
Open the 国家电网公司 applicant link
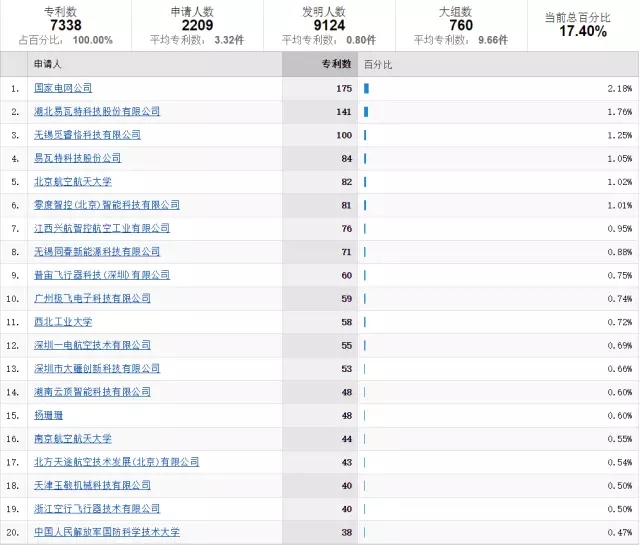[63, 88]
